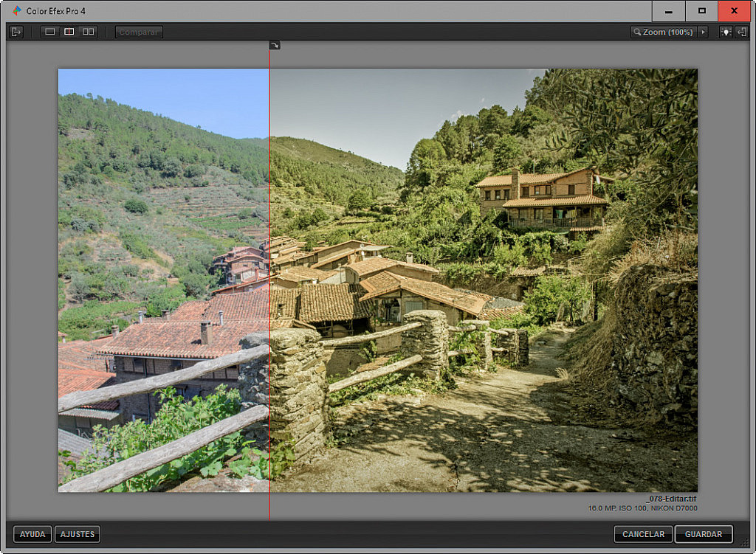Click the _078-Editar.tif filename label
This screenshot has width=756, height=554.
671,499
